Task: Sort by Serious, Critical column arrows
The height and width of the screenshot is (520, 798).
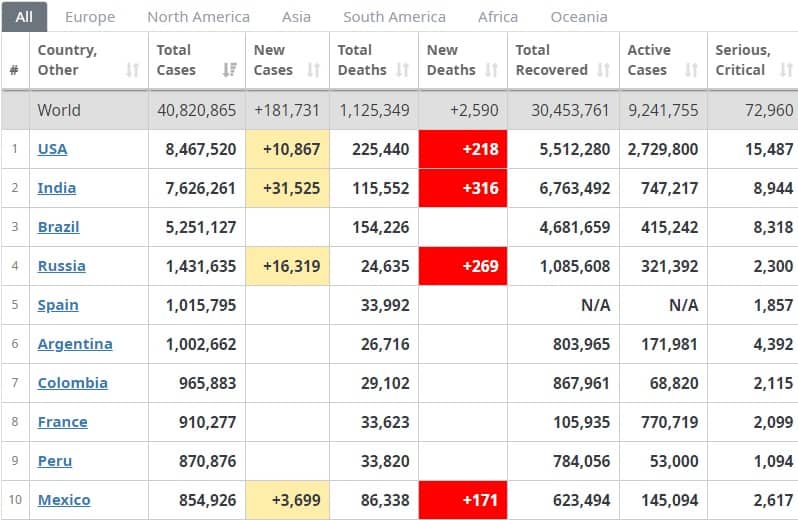Action: click(x=786, y=70)
